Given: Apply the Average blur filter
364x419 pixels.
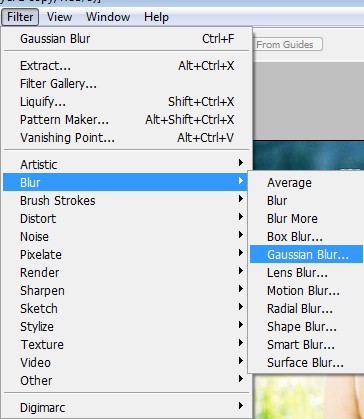Looking at the screenshot, I should [x=306, y=183].
